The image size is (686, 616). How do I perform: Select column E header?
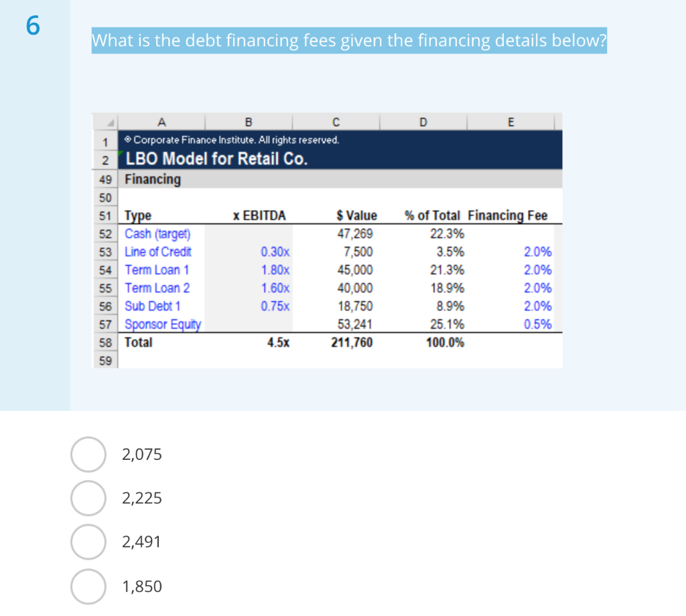point(510,122)
